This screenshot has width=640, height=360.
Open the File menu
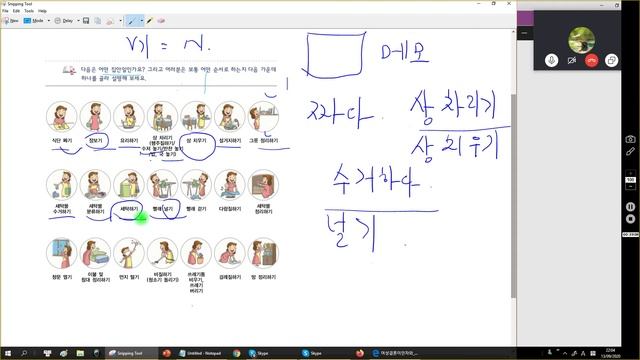pyautogui.click(x=5, y=11)
